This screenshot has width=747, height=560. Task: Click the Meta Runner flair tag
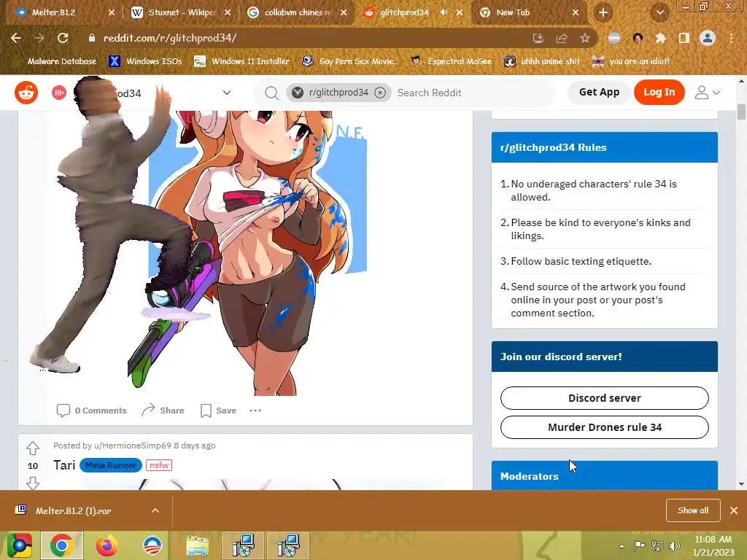coord(111,465)
